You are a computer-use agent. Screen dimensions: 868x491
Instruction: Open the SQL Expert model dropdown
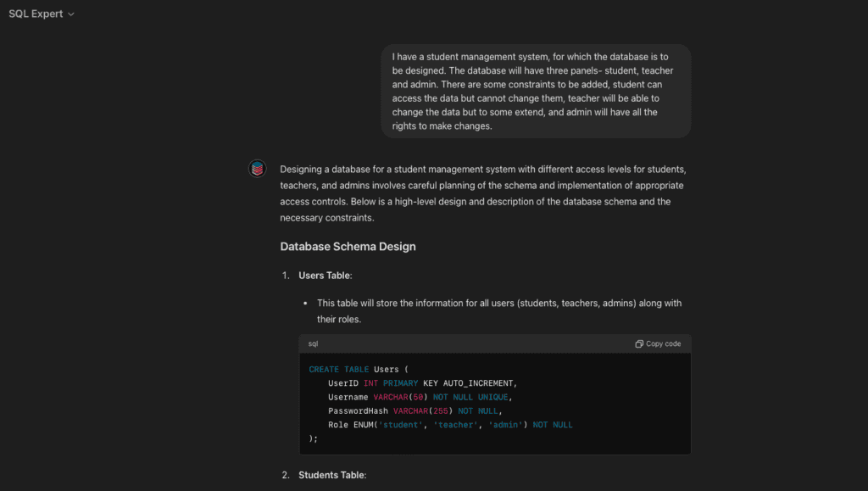click(x=42, y=14)
